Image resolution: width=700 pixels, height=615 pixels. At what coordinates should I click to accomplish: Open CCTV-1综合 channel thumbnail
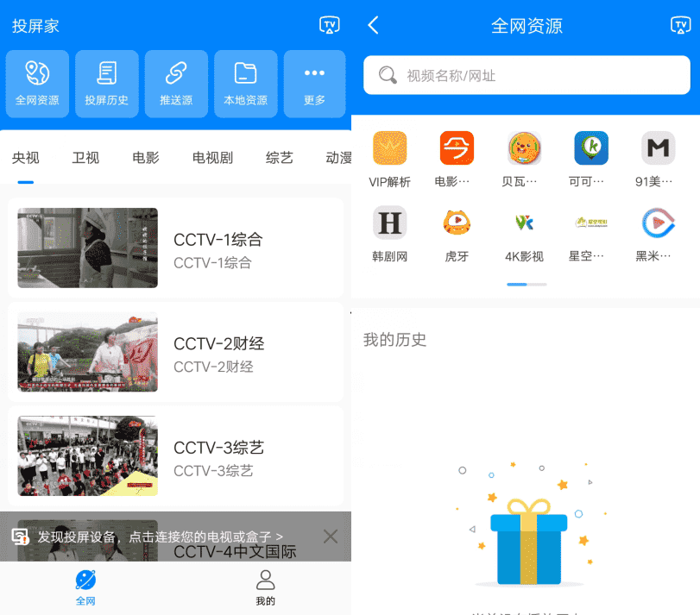coord(87,248)
